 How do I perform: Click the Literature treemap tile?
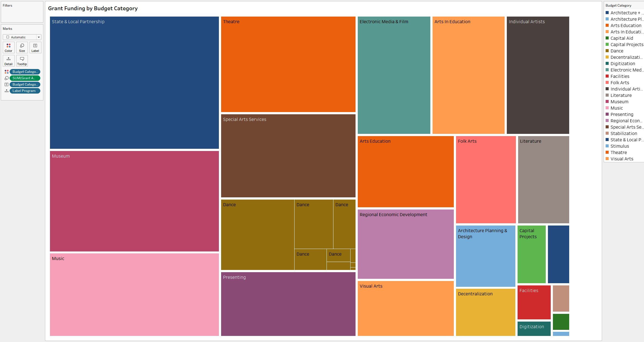pos(544,180)
